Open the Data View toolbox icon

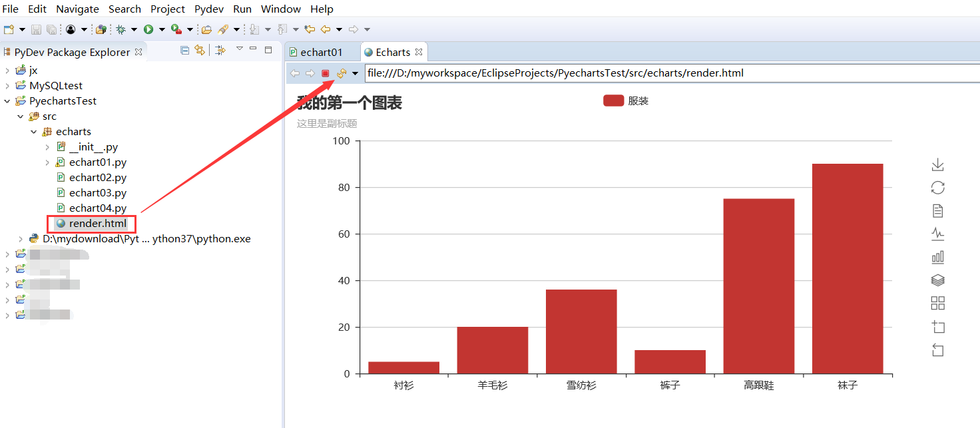coord(937,210)
